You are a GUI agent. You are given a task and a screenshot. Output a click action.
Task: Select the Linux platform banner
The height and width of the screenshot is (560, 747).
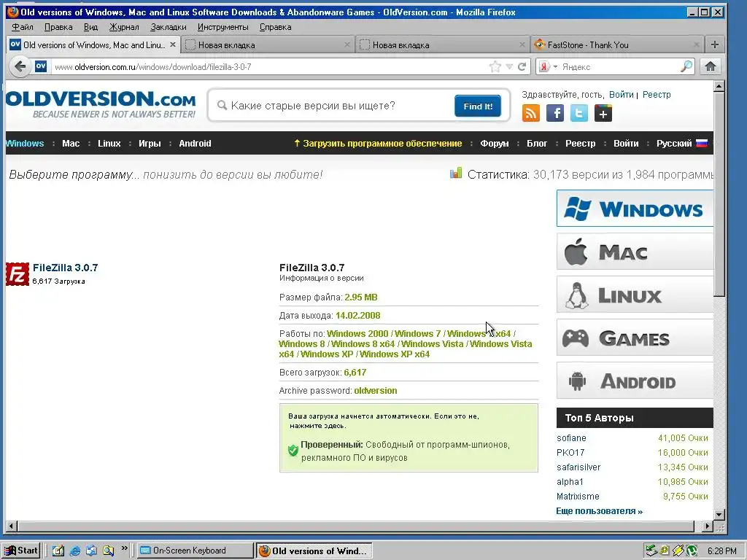tap(635, 295)
